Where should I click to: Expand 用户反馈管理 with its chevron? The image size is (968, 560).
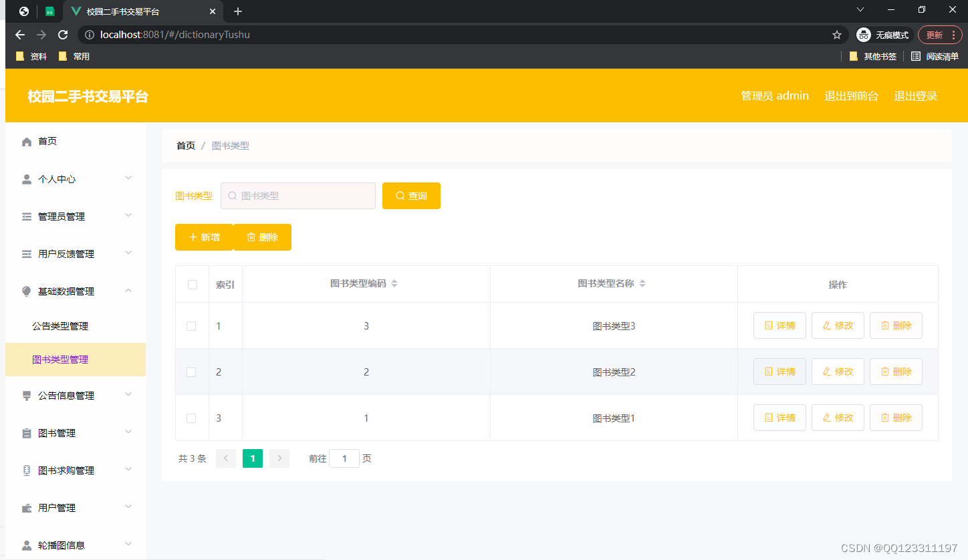[x=128, y=253]
